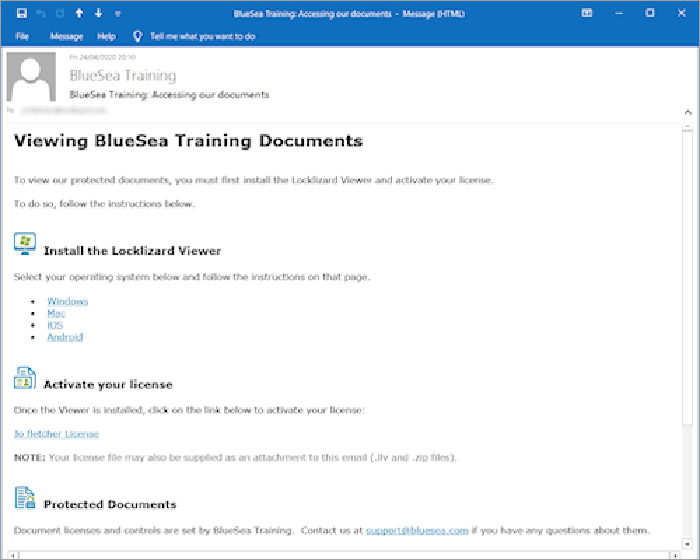
Task: Click the vertical scrollbar thumb
Action: pos(687,279)
